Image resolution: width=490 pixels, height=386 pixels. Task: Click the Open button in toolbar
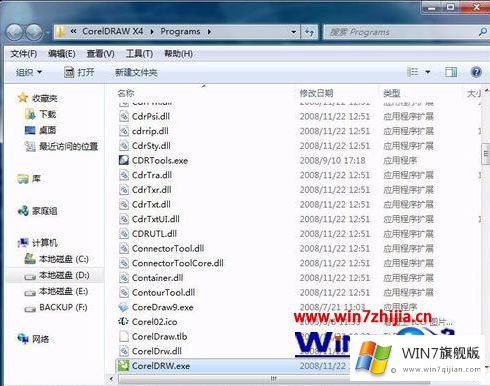click(79, 72)
